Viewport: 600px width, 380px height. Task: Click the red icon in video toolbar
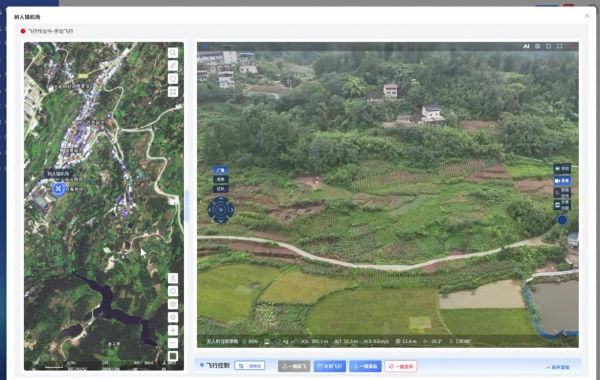click(571, 46)
